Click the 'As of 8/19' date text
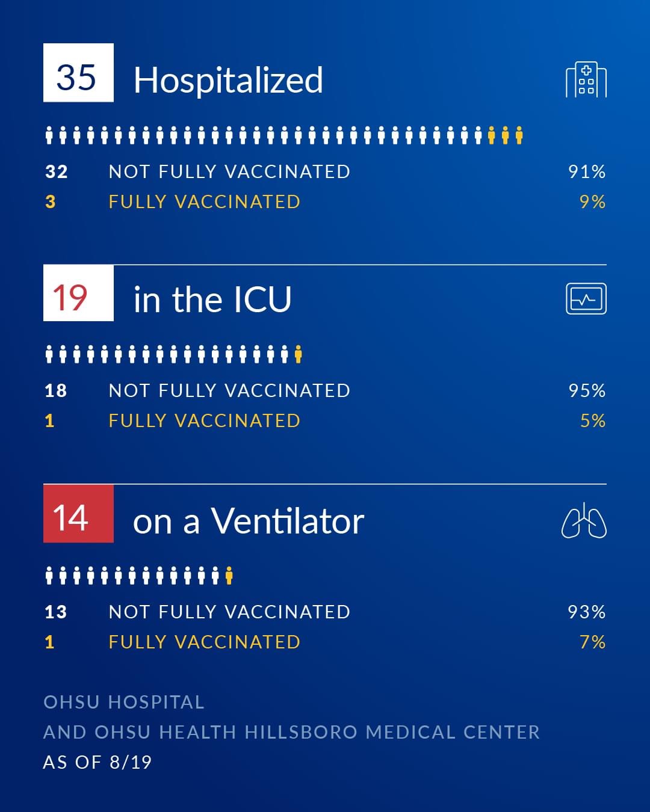 97,762
